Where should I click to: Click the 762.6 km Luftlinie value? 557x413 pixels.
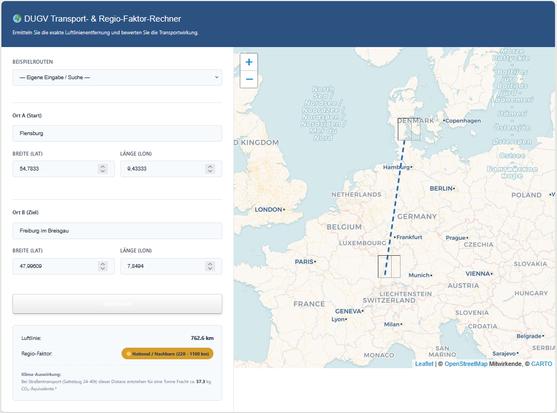pos(202,338)
